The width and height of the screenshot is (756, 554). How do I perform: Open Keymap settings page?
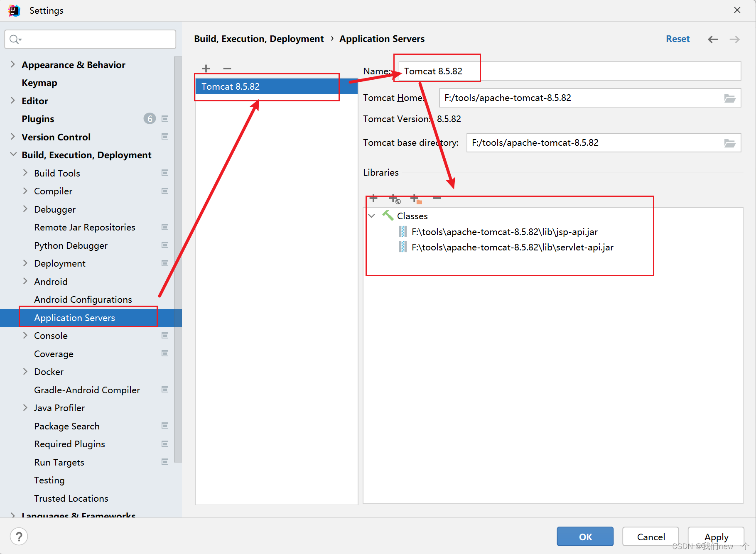coord(39,83)
